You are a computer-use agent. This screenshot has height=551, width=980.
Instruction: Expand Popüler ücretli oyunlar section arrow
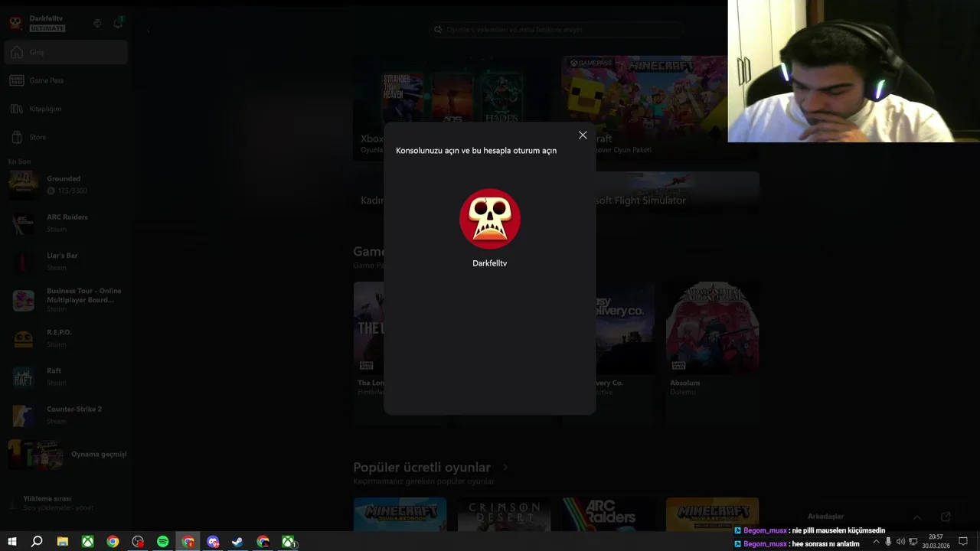tap(505, 468)
